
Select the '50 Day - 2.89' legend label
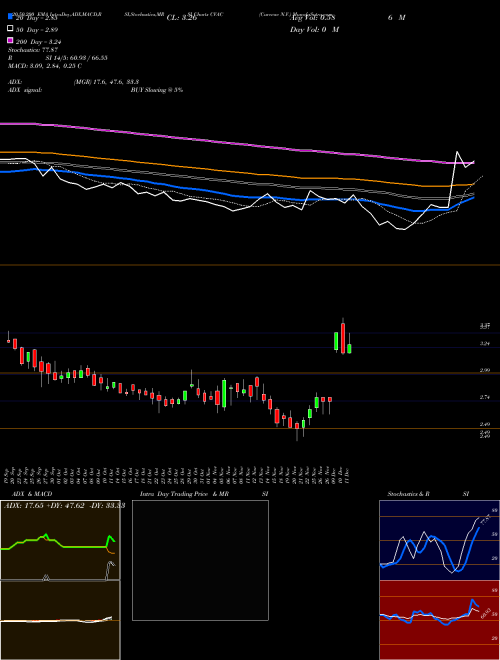pyautogui.click(x=37, y=30)
